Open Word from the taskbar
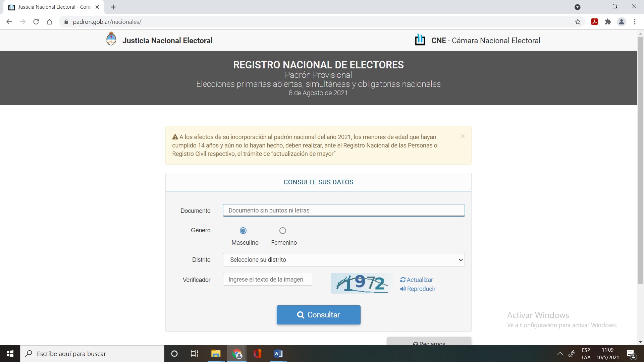Viewport: 644px width, 362px height. point(278,354)
